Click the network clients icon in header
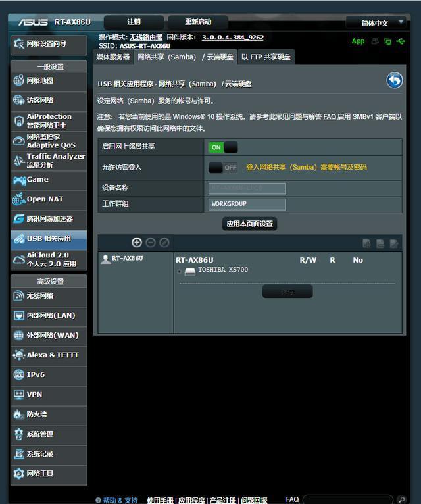421x504 pixels. tap(388, 41)
